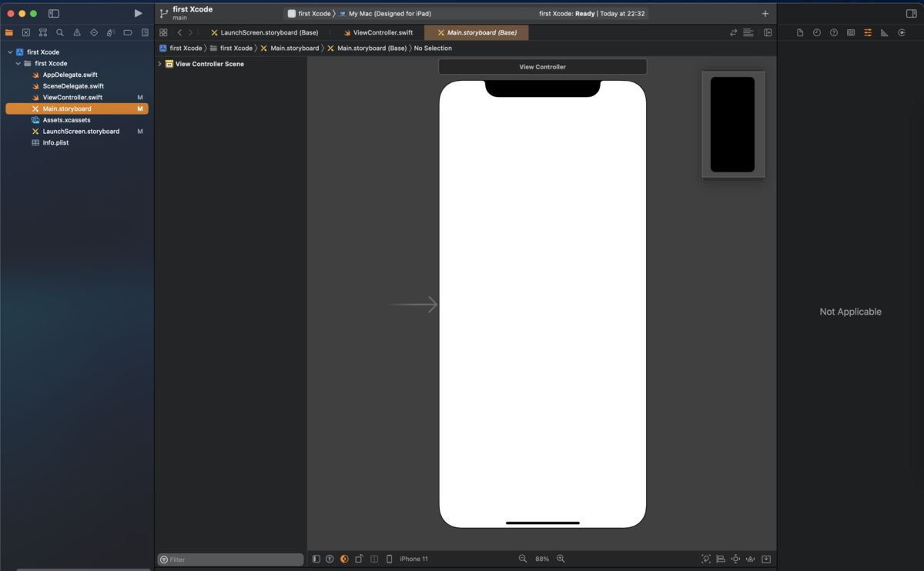
Task: Open SceneDelegate.swift in navigator
Action: [x=73, y=86]
